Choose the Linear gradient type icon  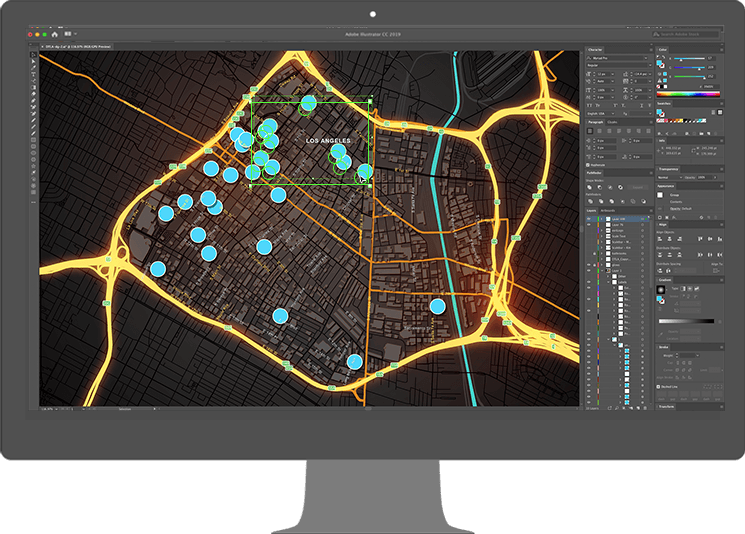(683, 289)
